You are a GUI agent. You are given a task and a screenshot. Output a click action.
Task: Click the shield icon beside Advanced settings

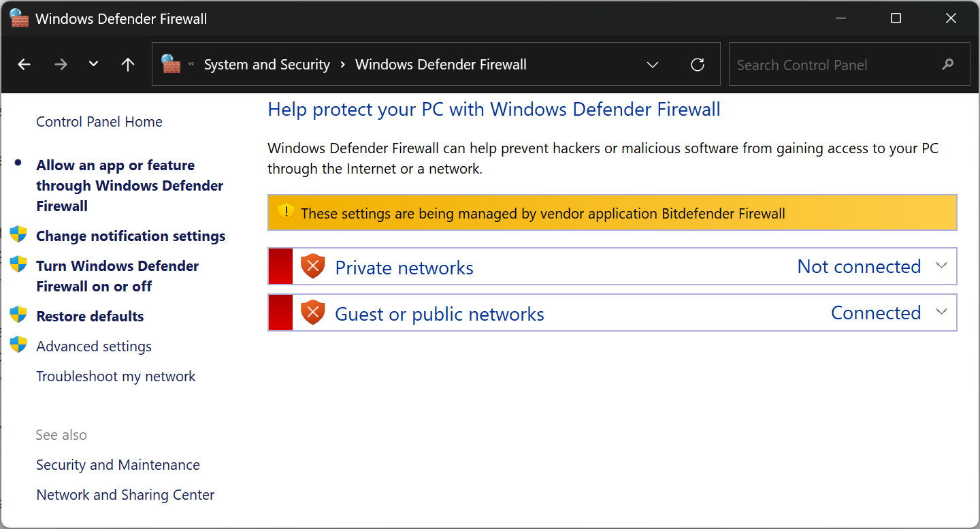18,346
